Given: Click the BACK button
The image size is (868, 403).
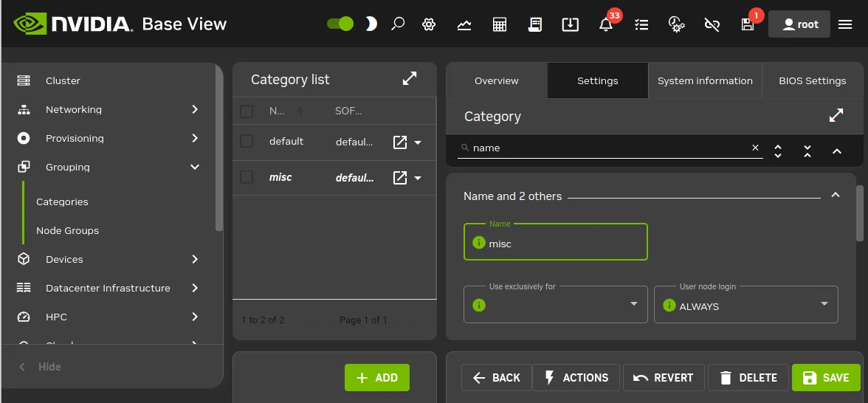Looking at the screenshot, I should 497,378.
